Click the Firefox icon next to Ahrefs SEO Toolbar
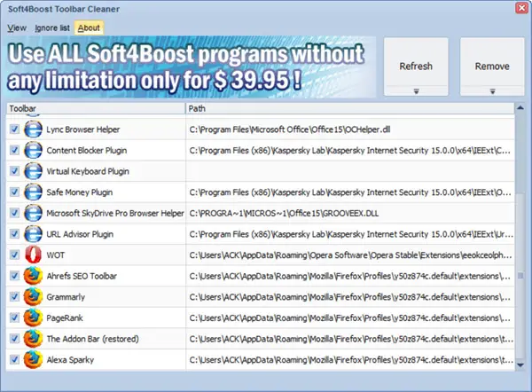Image resolution: width=532 pixels, height=392 pixels. pyautogui.click(x=34, y=276)
